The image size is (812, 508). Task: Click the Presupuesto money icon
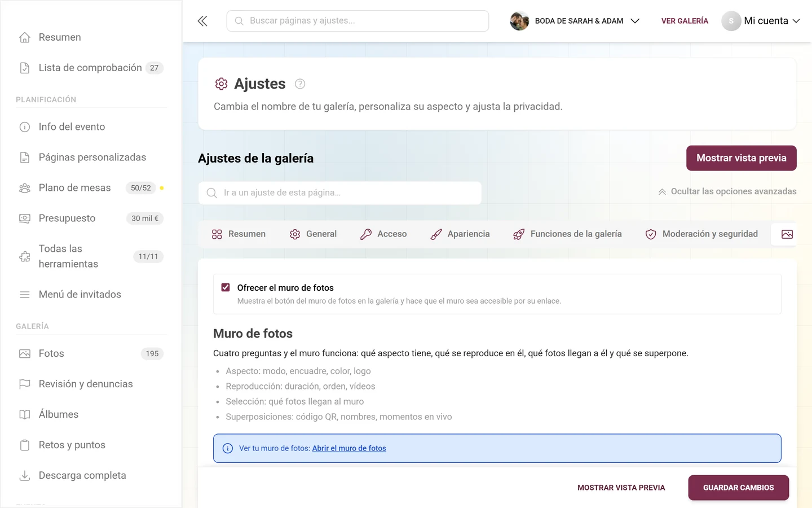(x=25, y=218)
